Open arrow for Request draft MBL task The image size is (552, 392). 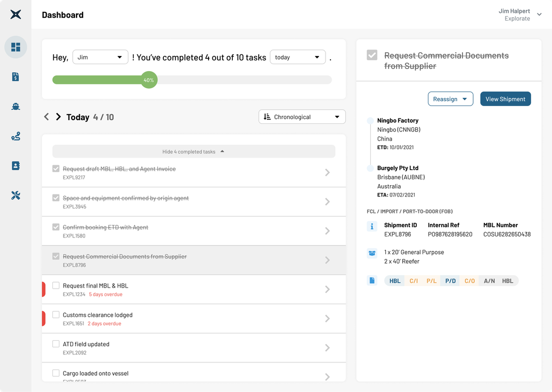(x=327, y=172)
